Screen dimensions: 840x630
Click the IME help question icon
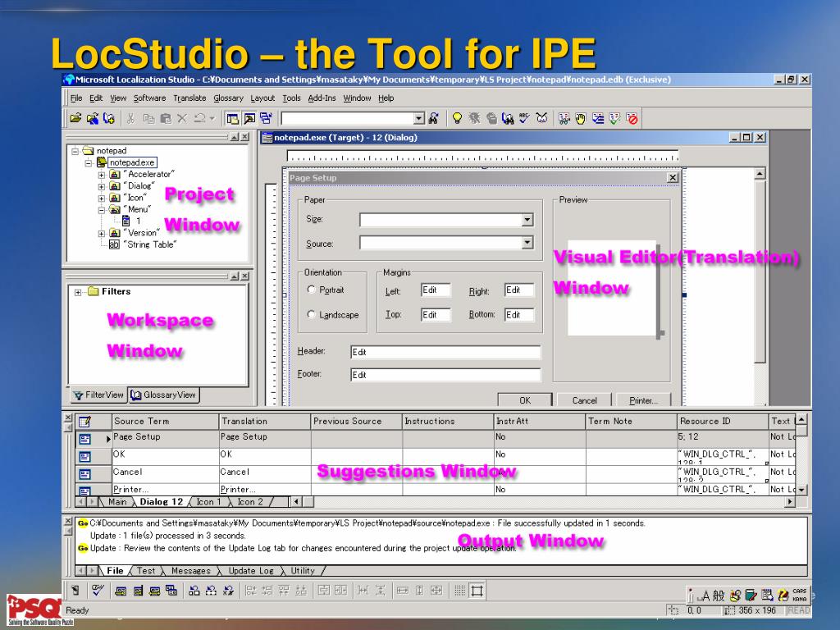tap(783, 596)
